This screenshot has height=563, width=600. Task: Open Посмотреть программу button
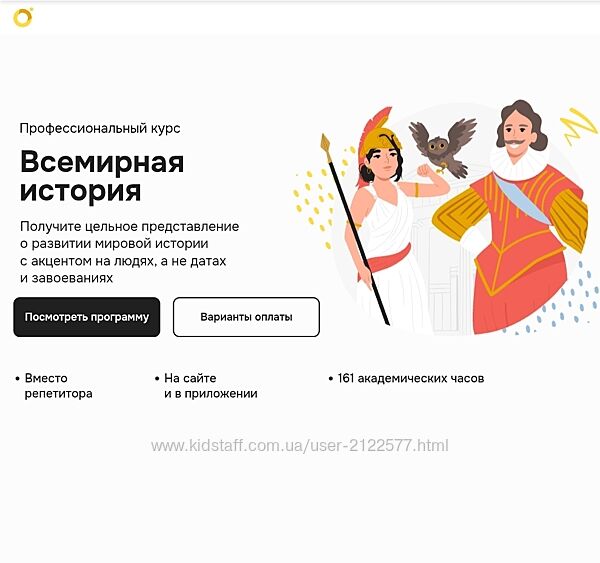point(86,317)
